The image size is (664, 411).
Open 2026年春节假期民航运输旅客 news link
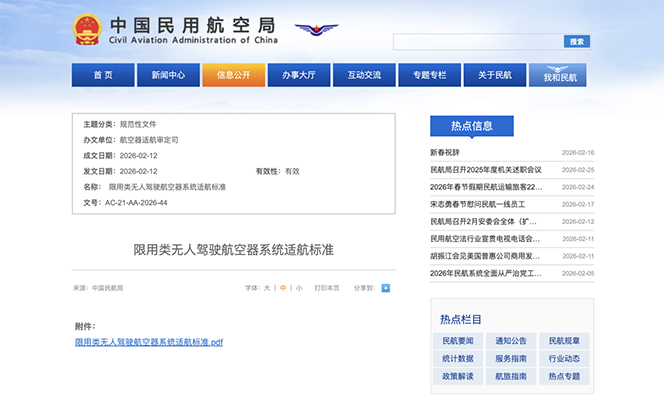486,187
